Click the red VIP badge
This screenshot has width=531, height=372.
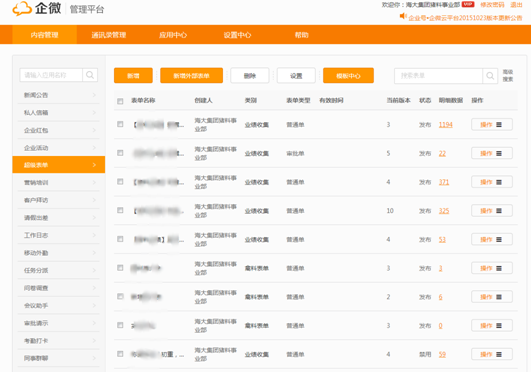(468, 4)
